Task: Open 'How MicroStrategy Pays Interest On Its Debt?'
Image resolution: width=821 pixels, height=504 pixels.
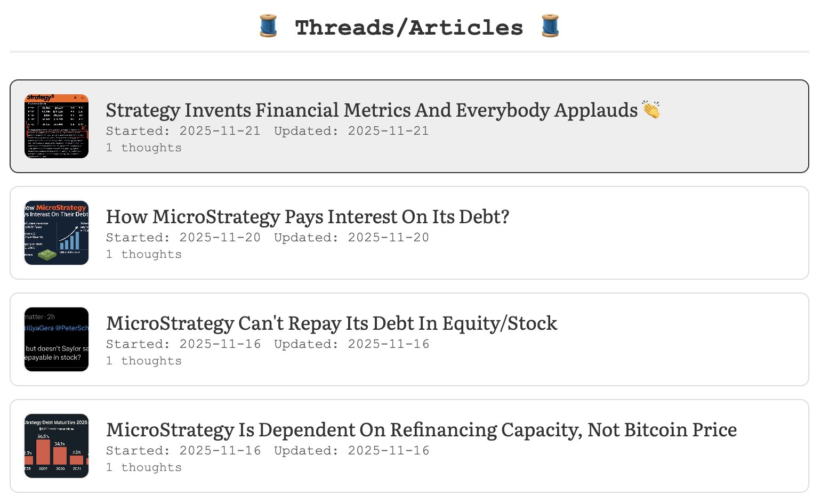Action: [x=308, y=217]
